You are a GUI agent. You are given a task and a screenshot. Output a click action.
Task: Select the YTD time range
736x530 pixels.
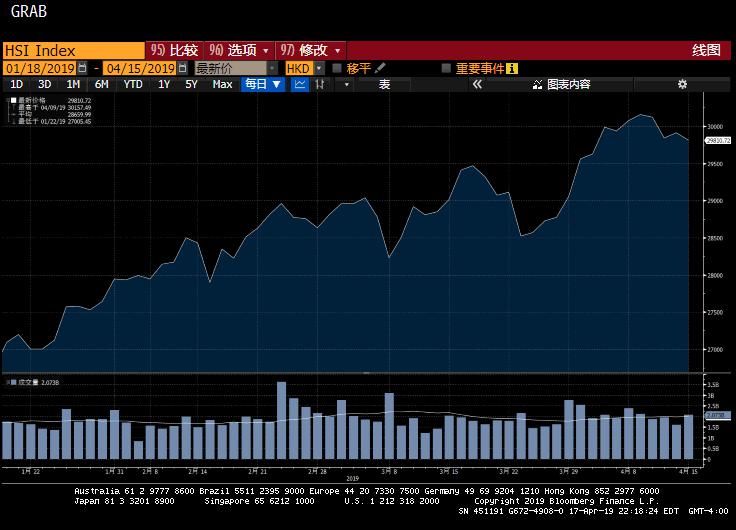(133, 85)
